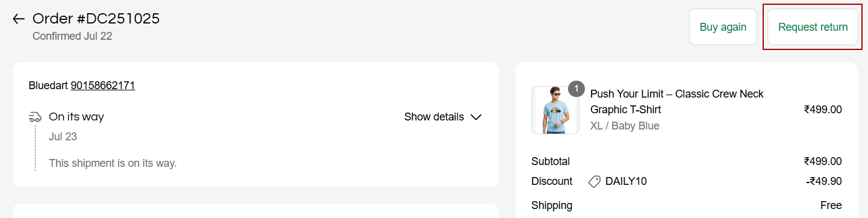Select the DAILY10 discount code text
The width and height of the screenshot is (868, 218).
point(626,181)
